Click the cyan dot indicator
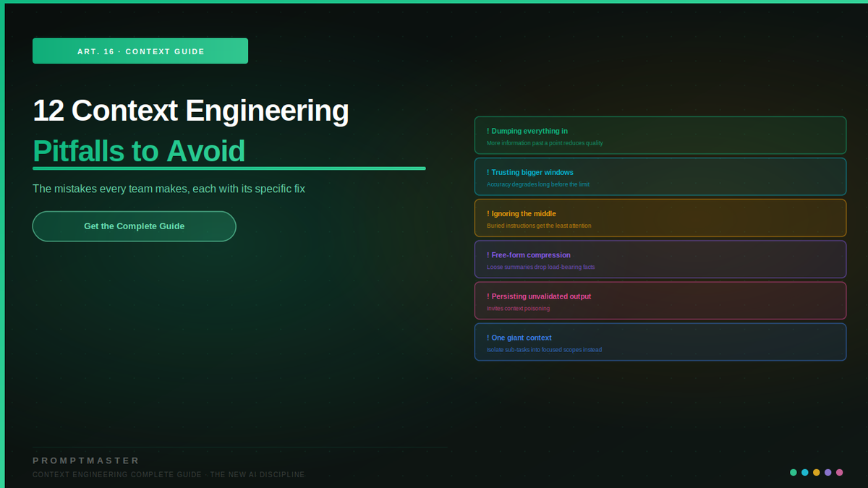Image resolution: width=868 pixels, height=488 pixels. 805,472
